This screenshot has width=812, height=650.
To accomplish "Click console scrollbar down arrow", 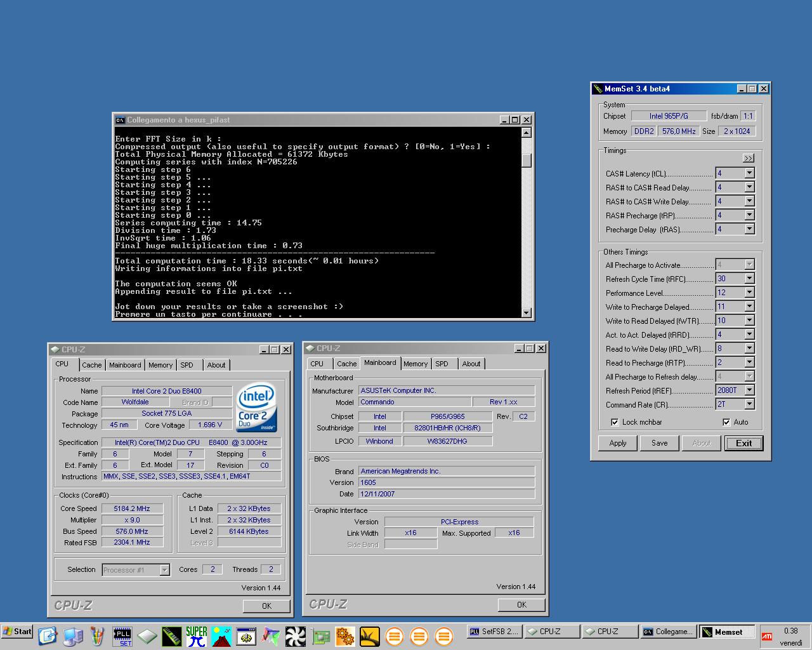I will [526, 312].
